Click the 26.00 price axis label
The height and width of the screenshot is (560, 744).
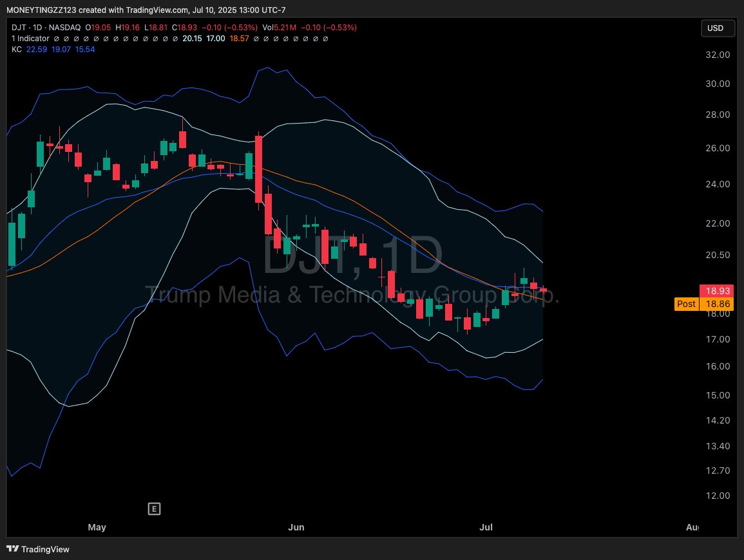click(718, 149)
